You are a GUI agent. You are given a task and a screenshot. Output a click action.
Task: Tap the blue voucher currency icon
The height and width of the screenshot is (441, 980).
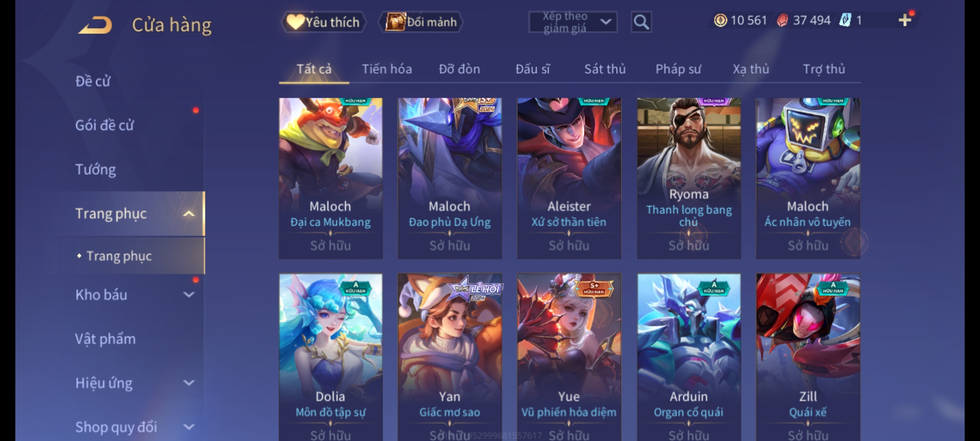coord(845,20)
